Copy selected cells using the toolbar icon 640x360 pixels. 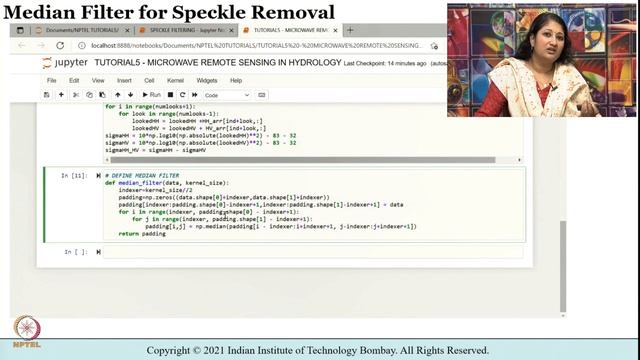[89, 95]
